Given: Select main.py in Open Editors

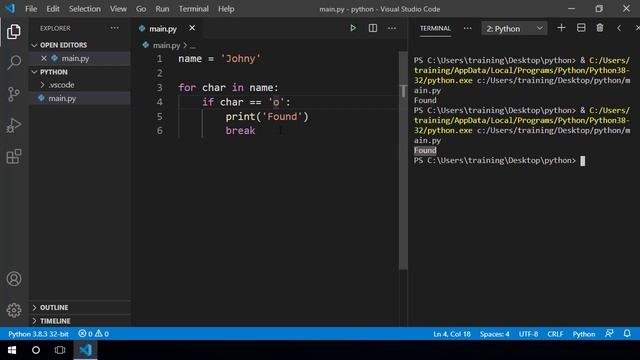Looking at the screenshot, I should (x=80, y=58).
